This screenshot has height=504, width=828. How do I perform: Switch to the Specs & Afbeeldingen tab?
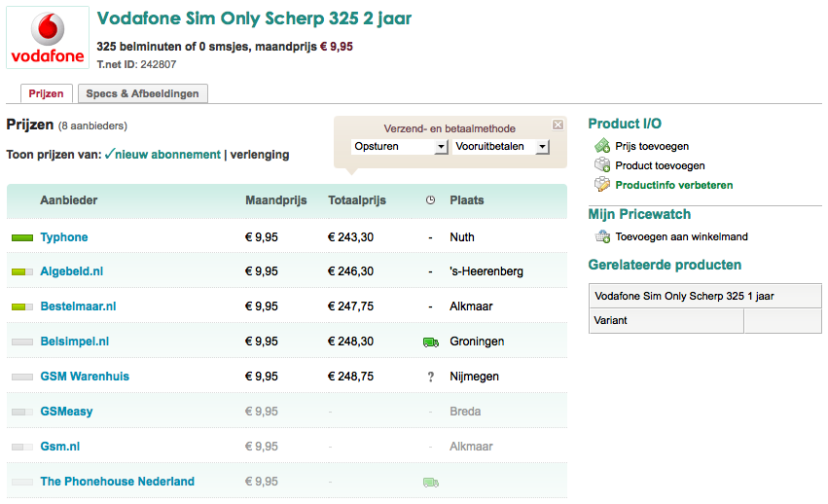click(x=142, y=93)
